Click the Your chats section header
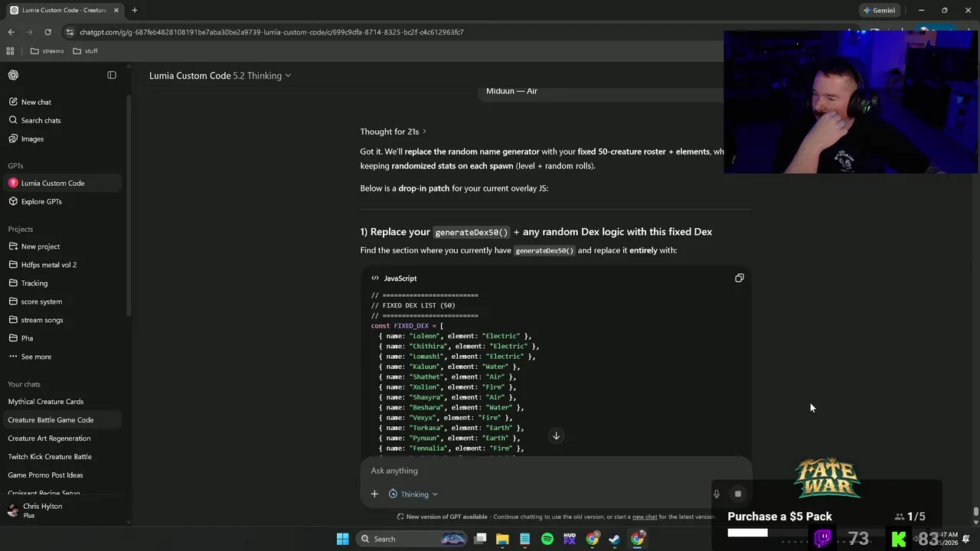The height and width of the screenshot is (551, 980). 24,384
